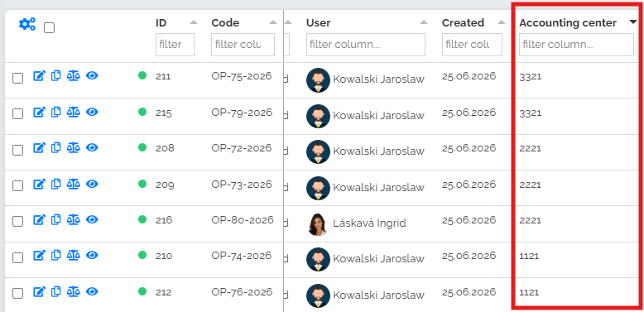
Task: Copy record OP-79-2026 using duplicate icon
Action: pyautogui.click(x=55, y=112)
